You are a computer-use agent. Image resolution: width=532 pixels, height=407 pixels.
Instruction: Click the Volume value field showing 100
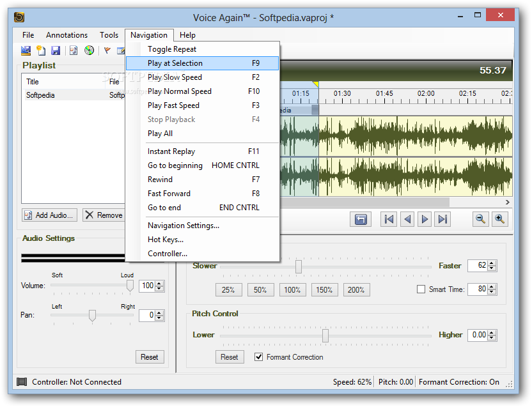pyautogui.click(x=148, y=286)
